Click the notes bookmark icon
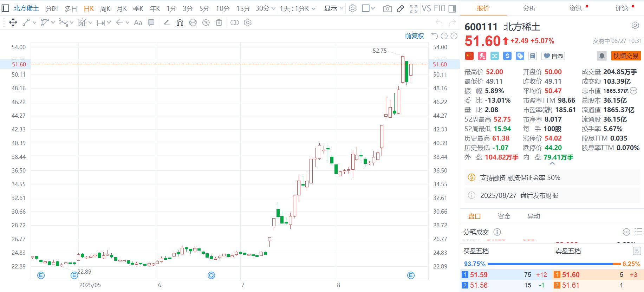This screenshot has width=644, height=292. tap(533, 56)
